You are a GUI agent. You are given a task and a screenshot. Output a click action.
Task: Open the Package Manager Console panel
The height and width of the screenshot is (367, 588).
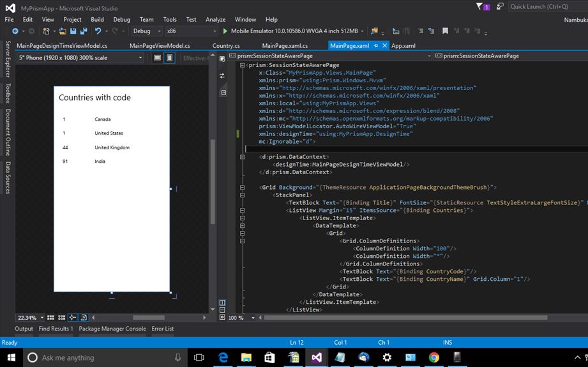[x=112, y=329]
